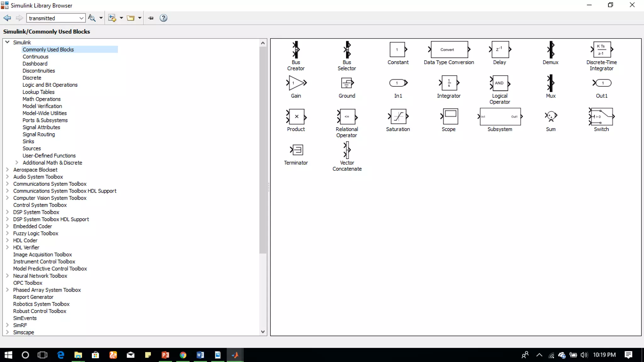Select Math Operations in library tree
Image resolution: width=644 pixels, height=362 pixels.
click(42, 99)
